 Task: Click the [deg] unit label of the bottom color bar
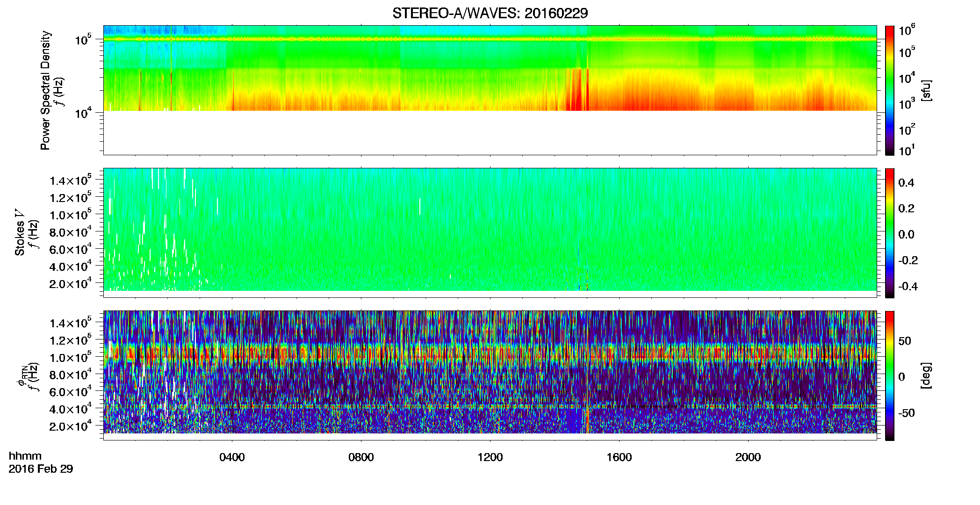(926, 375)
